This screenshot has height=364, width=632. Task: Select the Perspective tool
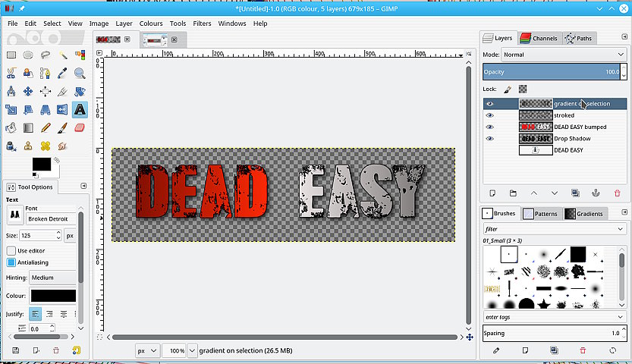[46, 109]
